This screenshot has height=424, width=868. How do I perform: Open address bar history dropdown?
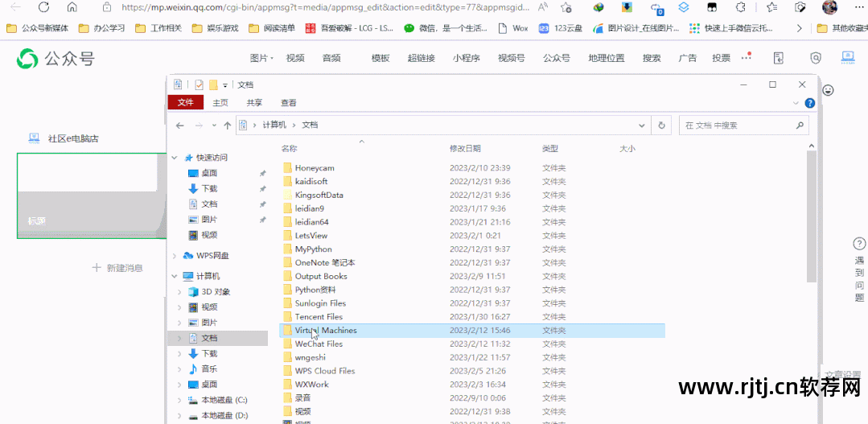pos(642,126)
